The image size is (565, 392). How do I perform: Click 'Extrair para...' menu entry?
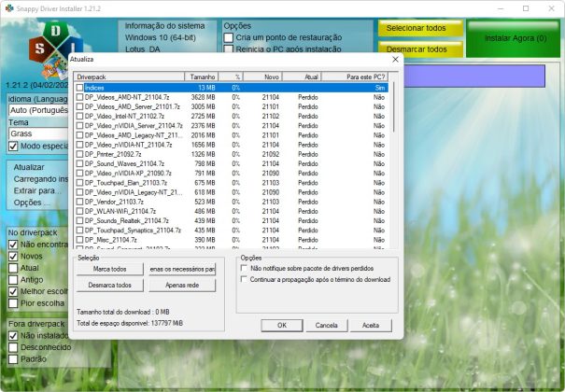coord(37,190)
